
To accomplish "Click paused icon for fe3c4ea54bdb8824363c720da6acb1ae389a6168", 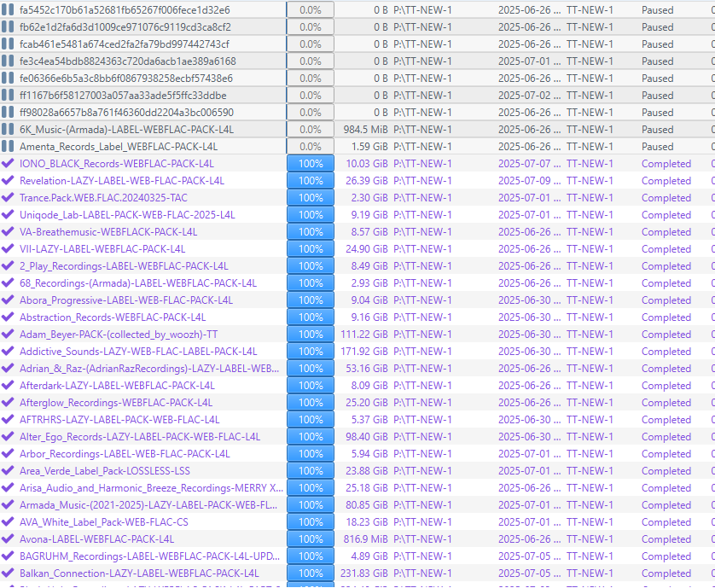I will (x=8, y=61).
